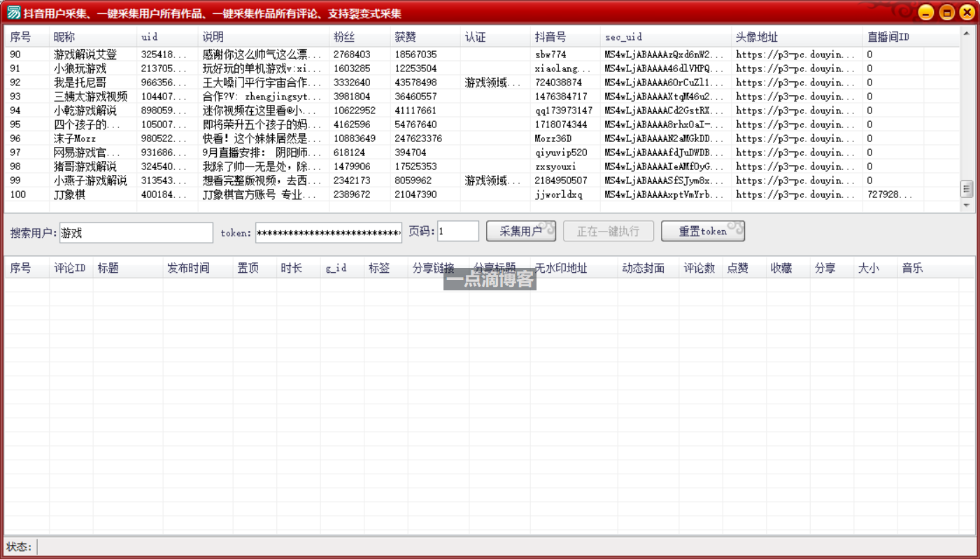Click the 重置token button
Screen dimensions: 980x559
pyautogui.click(x=703, y=232)
